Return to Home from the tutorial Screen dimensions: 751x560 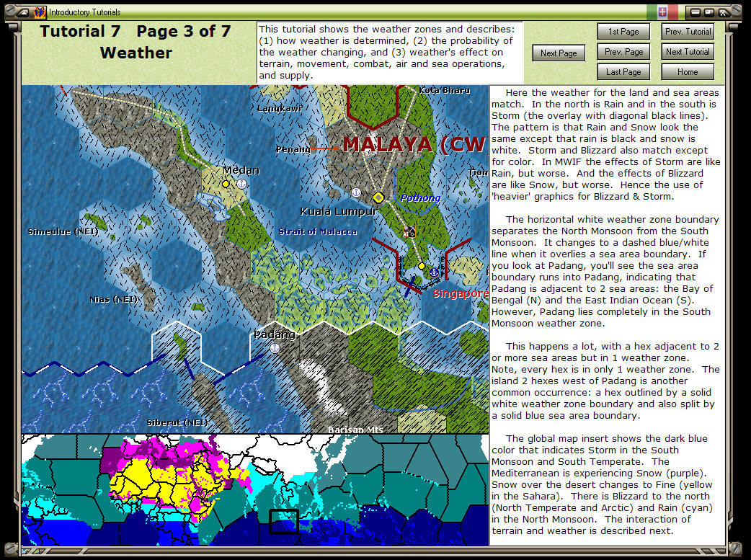click(x=687, y=71)
